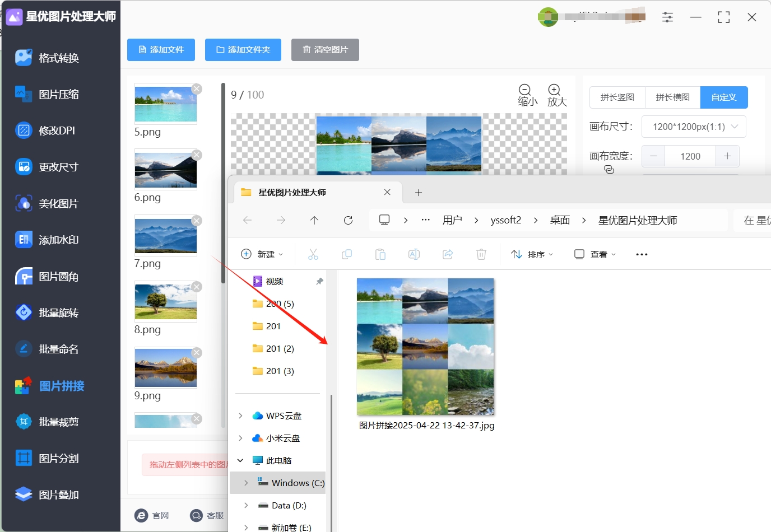Zoom in the preview with 放大
The image size is (771, 532).
pos(556,95)
